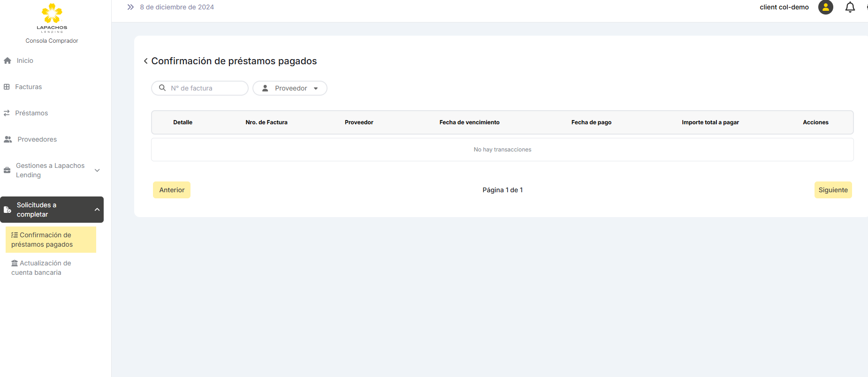The width and height of the screenshot is (868, 377).
Task: Open the notifications bell
Action: click(x=850, y=7)
